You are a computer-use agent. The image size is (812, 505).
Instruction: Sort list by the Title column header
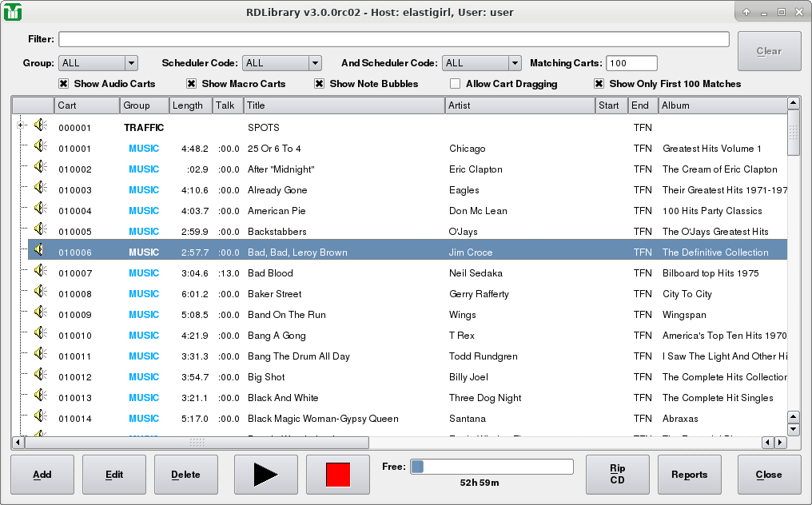click(x=344, y=105)
